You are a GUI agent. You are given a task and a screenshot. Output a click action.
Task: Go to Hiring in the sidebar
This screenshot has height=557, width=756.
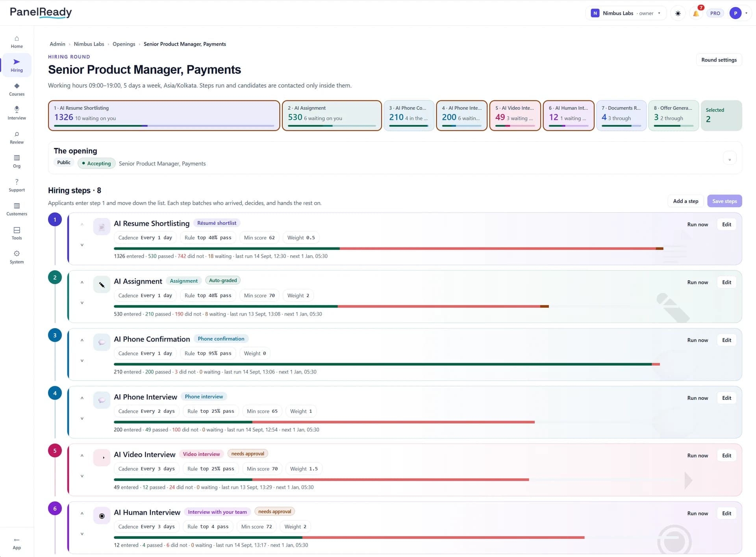tap(17, 65)
